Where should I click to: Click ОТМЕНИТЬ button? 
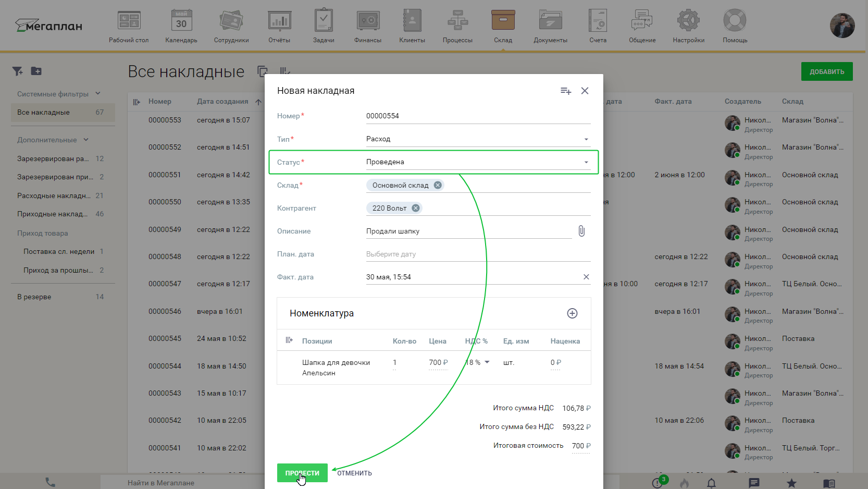(x=354, y=473)
